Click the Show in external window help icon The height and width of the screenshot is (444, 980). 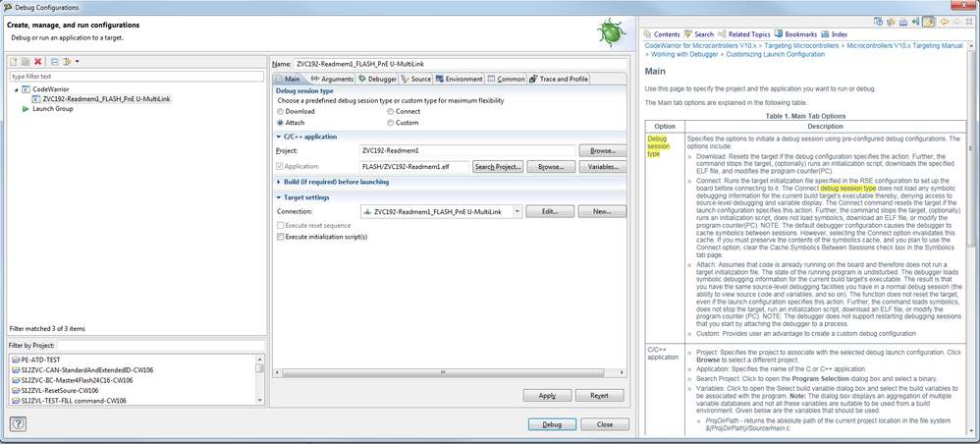point(878,22)
